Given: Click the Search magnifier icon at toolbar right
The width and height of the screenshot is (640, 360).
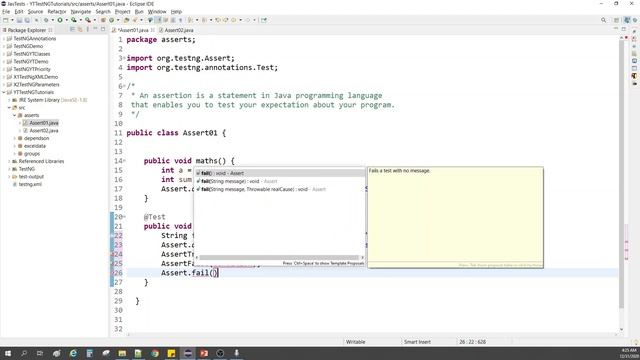Looking at the screenshot, I should click(603, 20).
